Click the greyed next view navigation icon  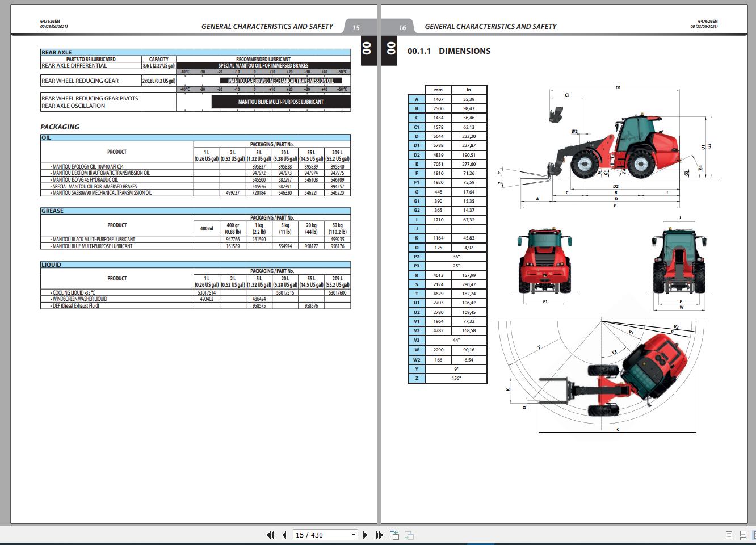(x=409, y=535)
